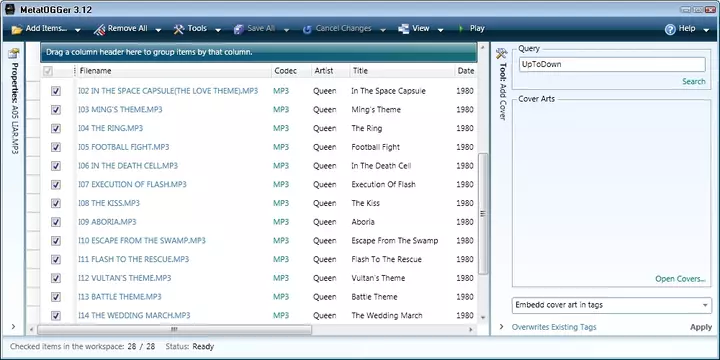This screenshot has height=360, width=720.
Task: Click the Search link
Action: [693, 82]
